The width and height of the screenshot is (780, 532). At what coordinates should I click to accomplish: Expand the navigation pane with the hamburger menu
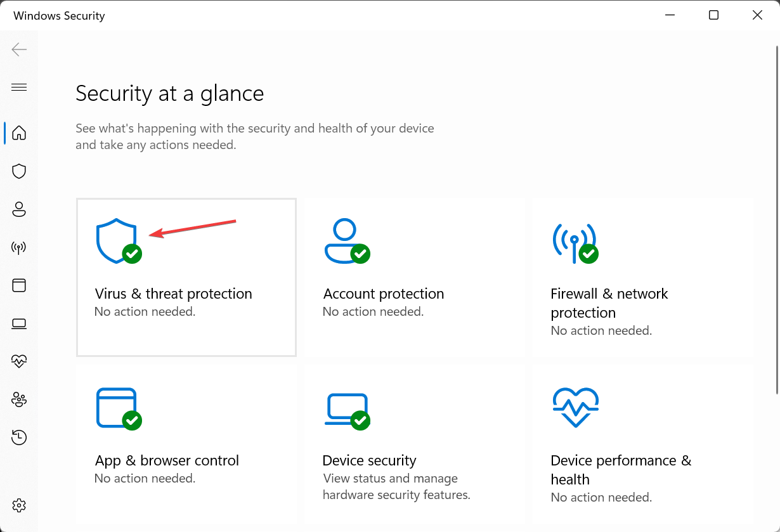point(19,87)
